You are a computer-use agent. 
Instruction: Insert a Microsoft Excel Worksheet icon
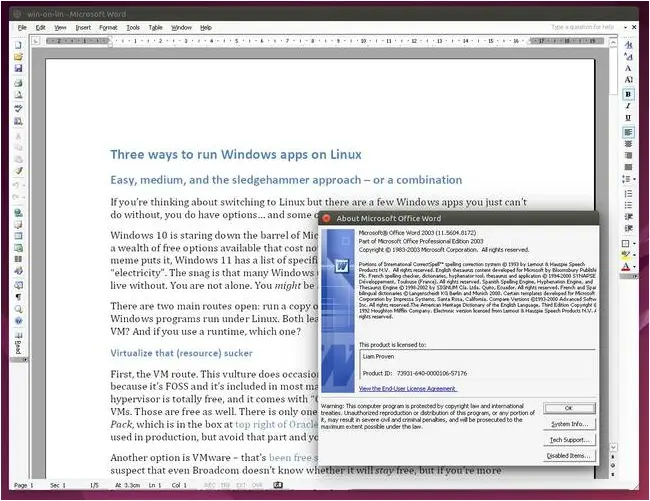(18, 248)
